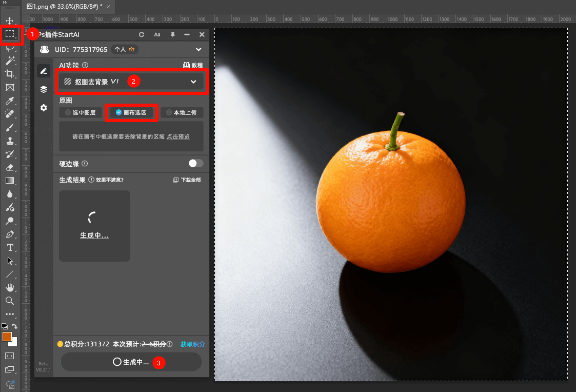Toggle the 硬边缘 switch
The image size is (576, 392).
click(195, 164)
